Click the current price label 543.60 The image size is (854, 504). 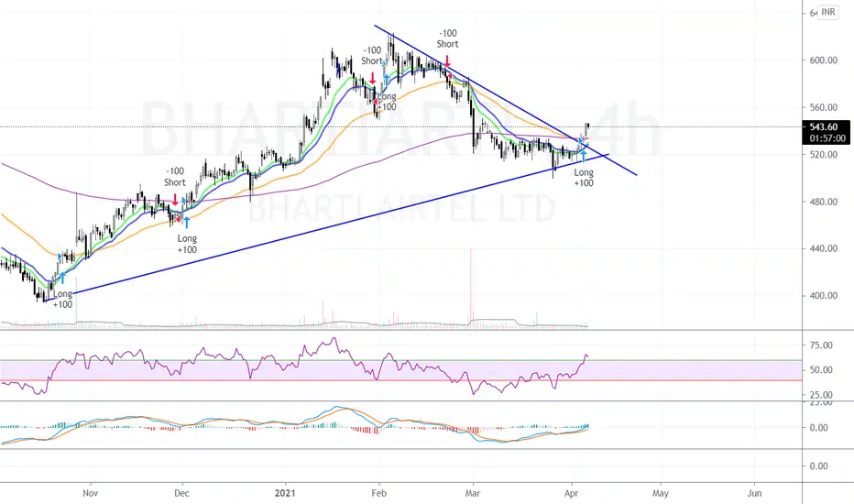pos(823,127)
